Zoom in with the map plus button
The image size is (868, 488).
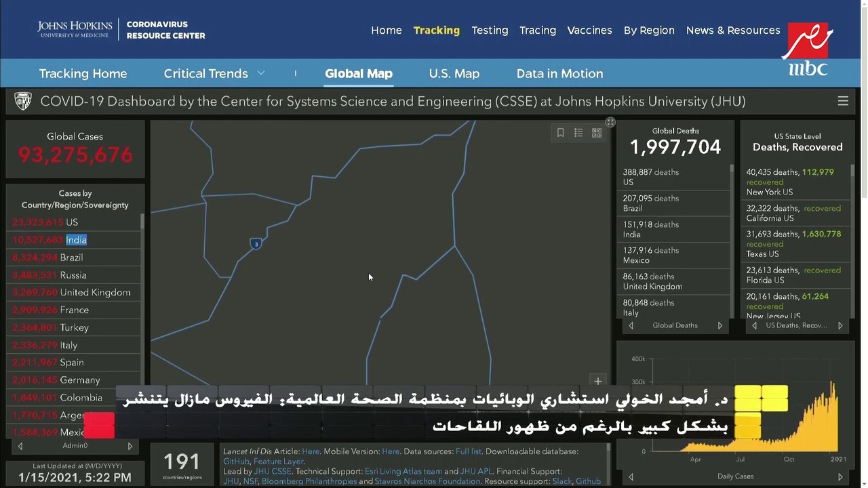click(597, 381)
